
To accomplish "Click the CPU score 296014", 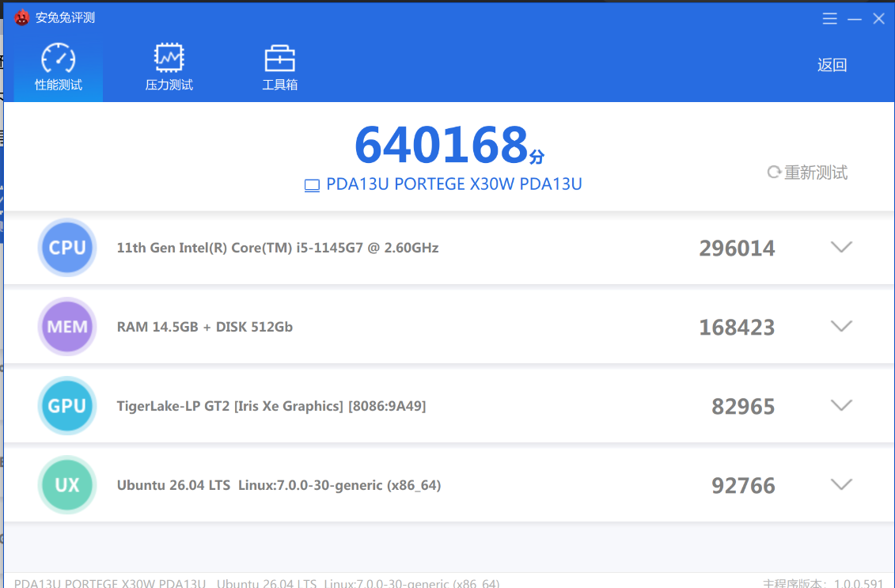I will [737, 248].
